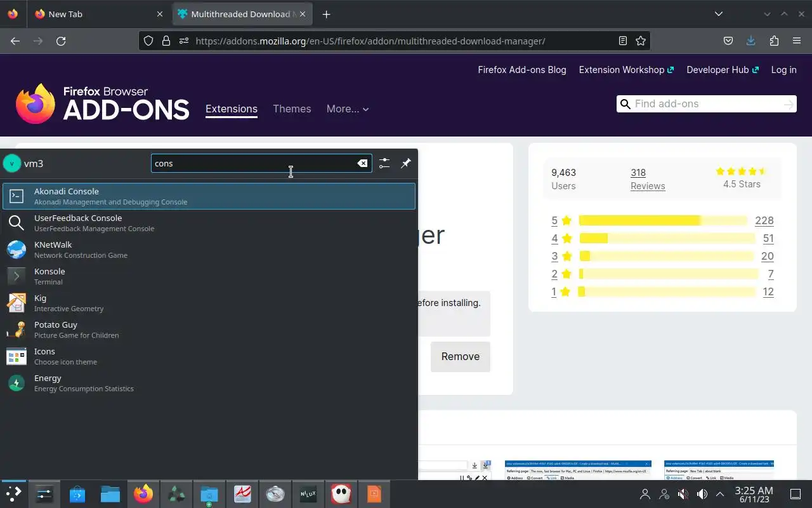
Task: Open the N'LUX taskbar app
Action: tap(308, 494)
